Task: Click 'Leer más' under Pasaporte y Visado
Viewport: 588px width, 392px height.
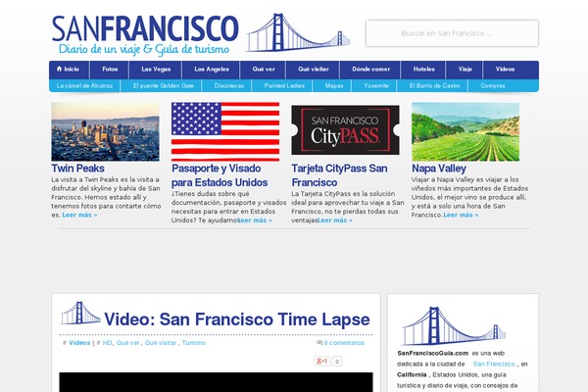Action: 256,220
